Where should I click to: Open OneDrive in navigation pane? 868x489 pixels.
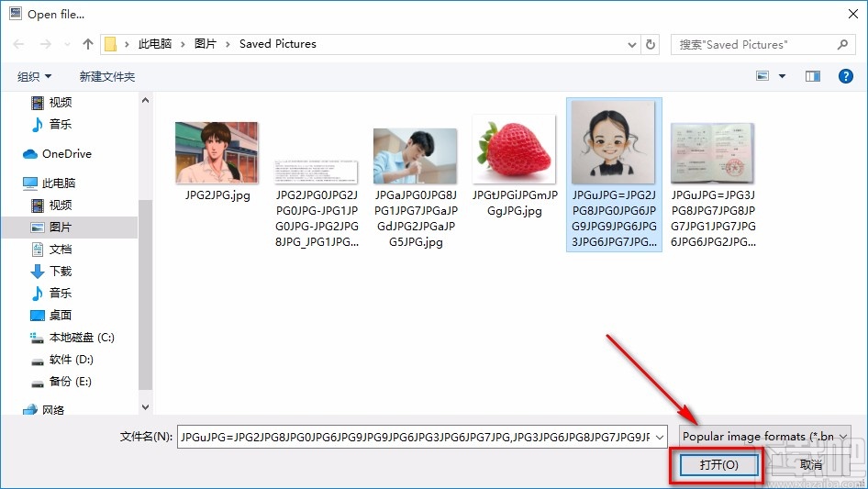(x=67, y=154)
